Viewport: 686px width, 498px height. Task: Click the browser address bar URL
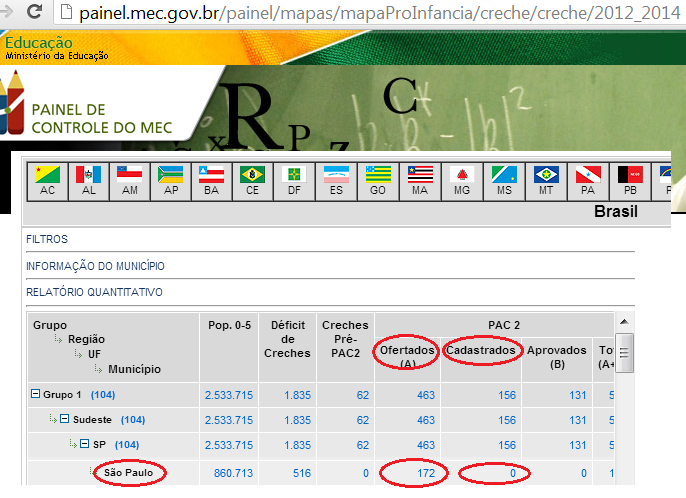tap(379, 13)
